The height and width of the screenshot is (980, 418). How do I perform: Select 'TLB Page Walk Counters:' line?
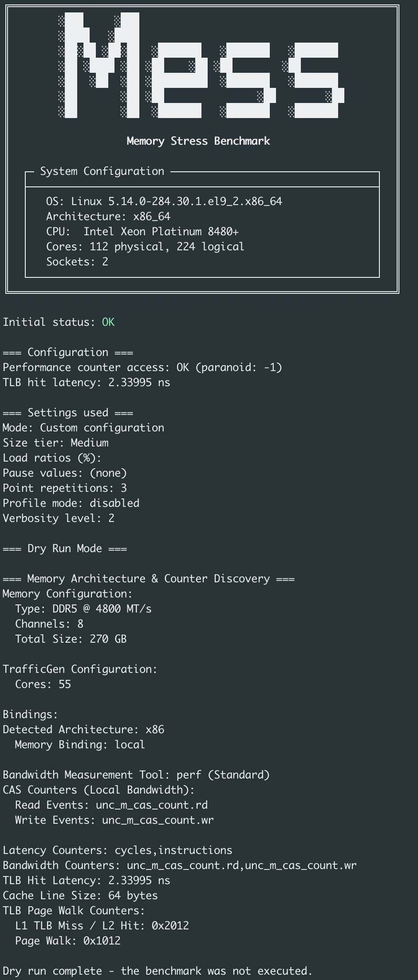(74, 911)
